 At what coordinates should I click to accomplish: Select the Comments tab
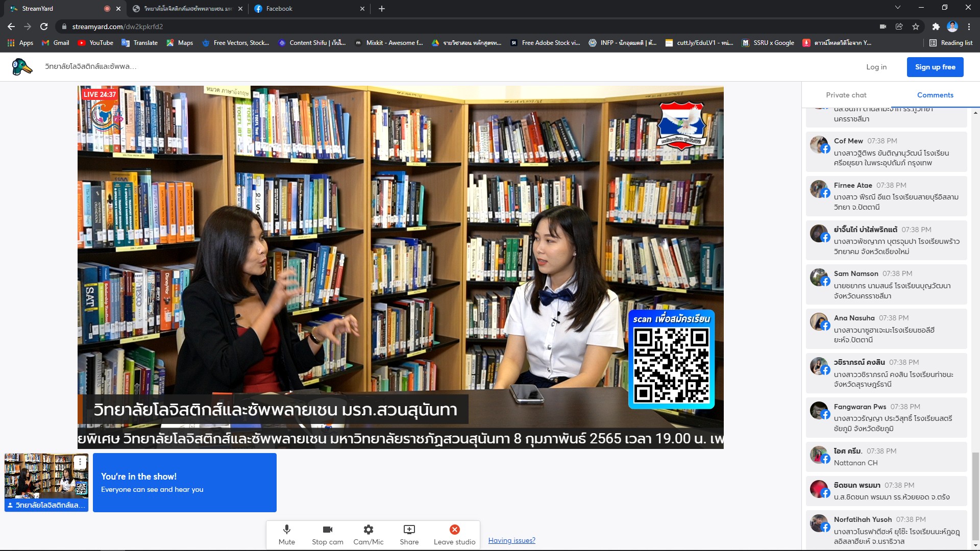click(x=935, y=95)
